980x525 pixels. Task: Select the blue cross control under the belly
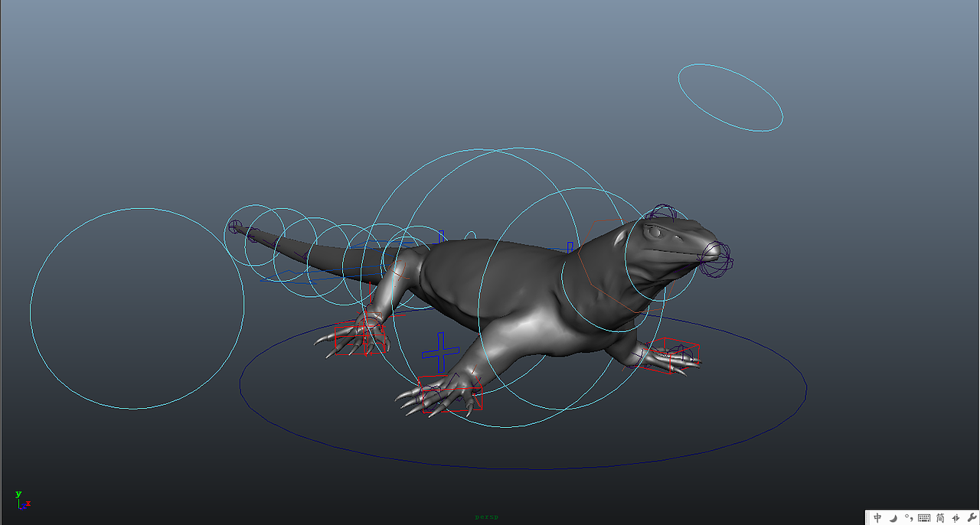pyautogui.click(x=440, y=351)
